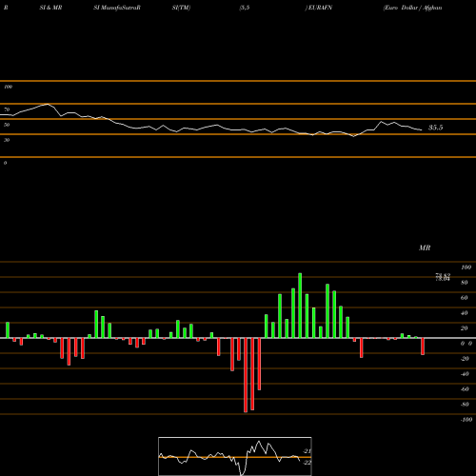Click the '60' label on the MR right axis
This screenshot has width=476, height=476.
pyautogui.click(x=465, y=298)
